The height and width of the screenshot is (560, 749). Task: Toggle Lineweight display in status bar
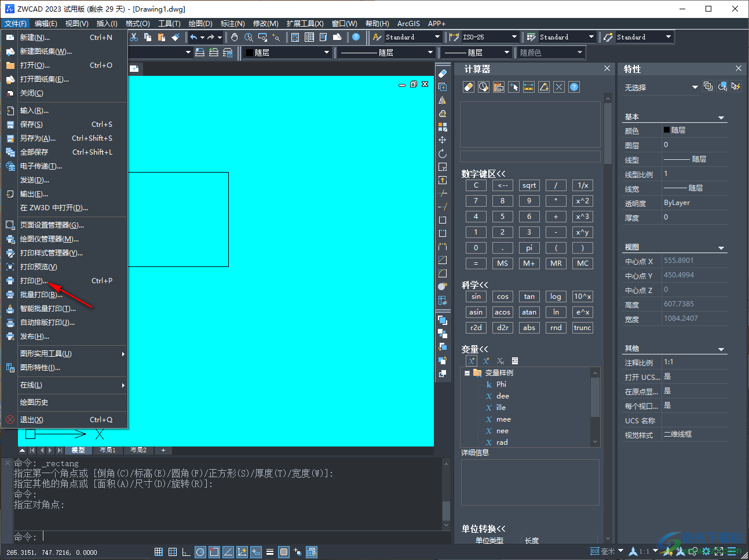[x=269, y=552]
